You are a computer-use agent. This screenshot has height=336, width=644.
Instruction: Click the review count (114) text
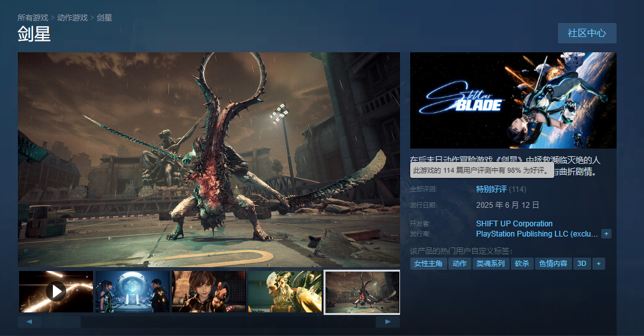pyautogui.click(x=517, y=189)
